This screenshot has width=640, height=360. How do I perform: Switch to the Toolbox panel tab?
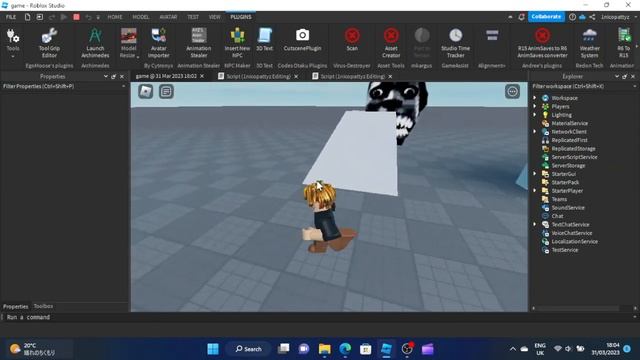(x=43, y=306)
